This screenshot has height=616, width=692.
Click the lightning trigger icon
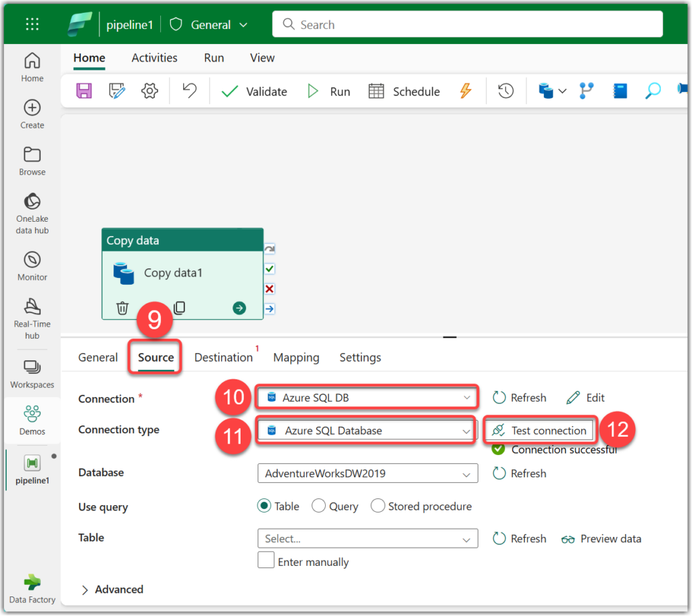coord(466,91)
